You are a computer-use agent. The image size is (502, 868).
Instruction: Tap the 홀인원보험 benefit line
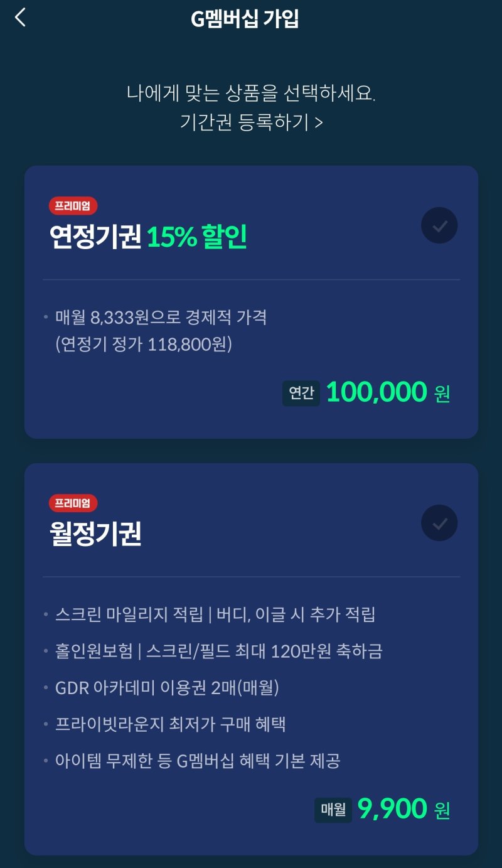pos(218,651)
